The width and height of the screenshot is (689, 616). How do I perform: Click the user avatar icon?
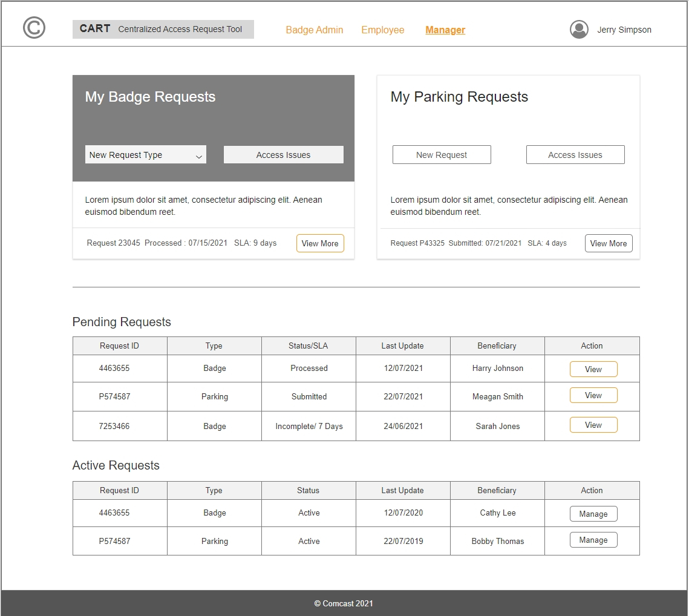tap(579, 30)
